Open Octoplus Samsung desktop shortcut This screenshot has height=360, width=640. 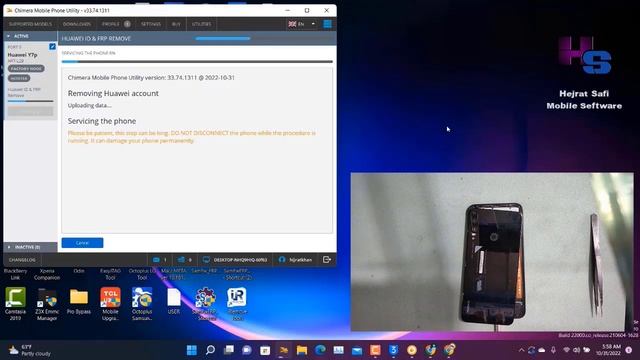pyautogui.click(x=142, y=303)
